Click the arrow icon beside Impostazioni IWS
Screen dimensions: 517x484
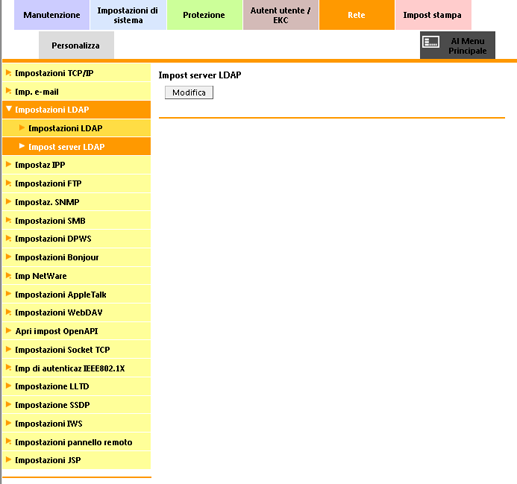pos(9,423)
